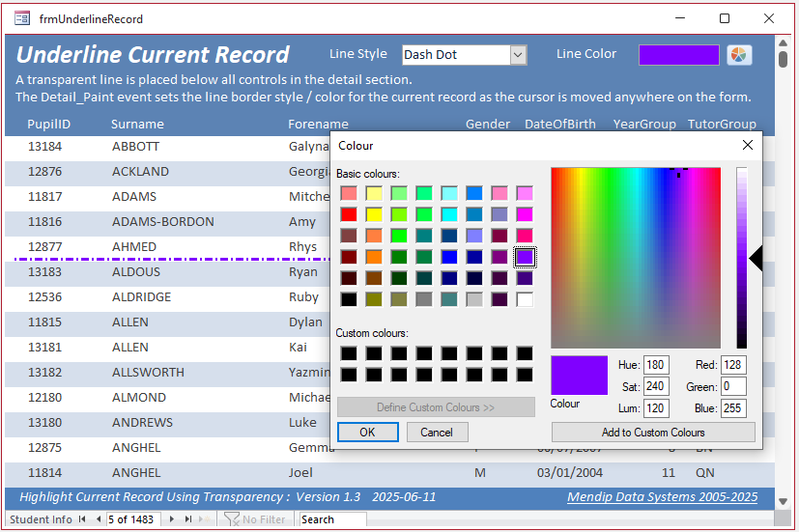Select the forename Ryan cell
The image size is (799, 532).
(x=302, y=271)
